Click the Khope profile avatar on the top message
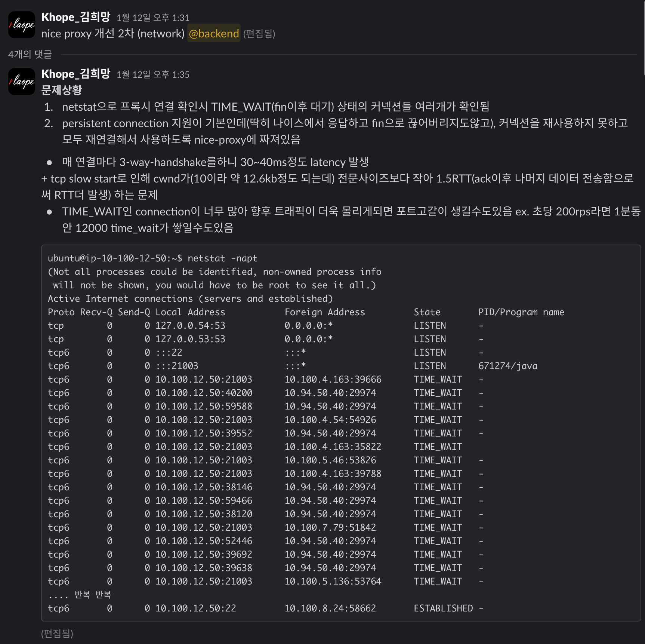The height and width of the screenshot is (644, 645). [x=21, y=25]
